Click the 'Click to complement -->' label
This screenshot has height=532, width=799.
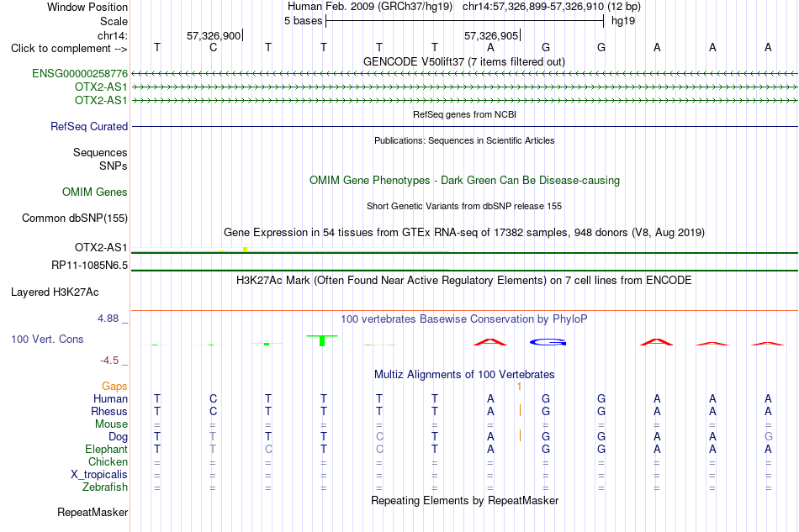pos(69,49)
